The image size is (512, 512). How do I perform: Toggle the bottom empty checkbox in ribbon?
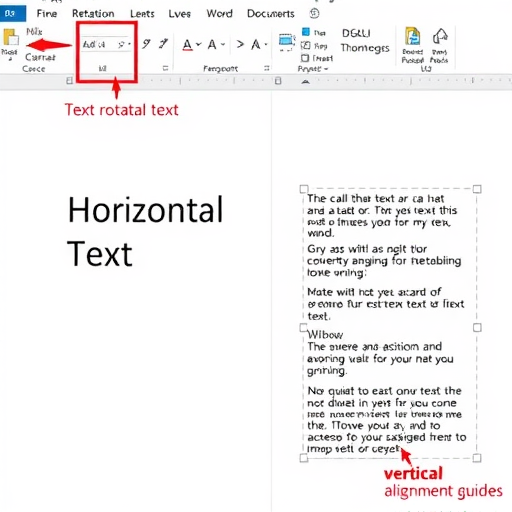[305, 58]
